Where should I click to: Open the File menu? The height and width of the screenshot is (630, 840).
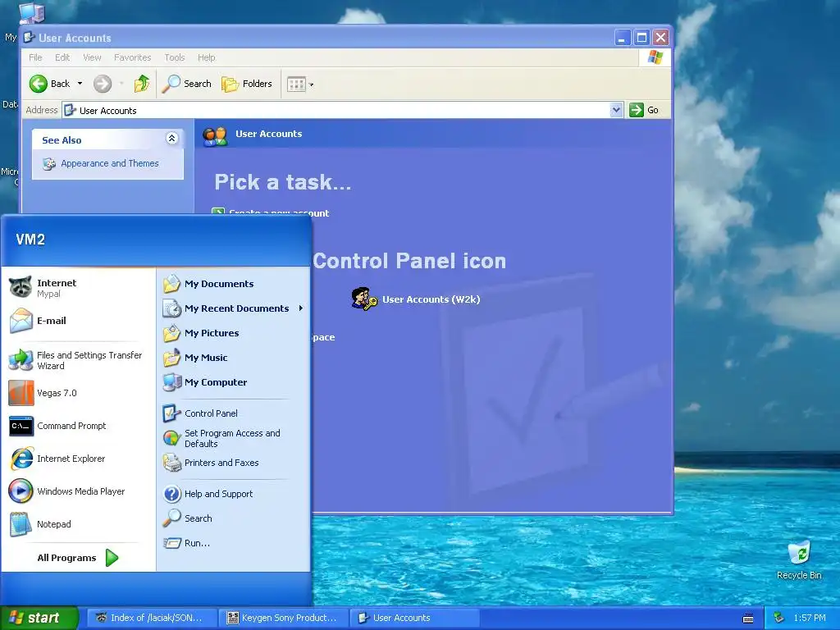tap(35, 57)
